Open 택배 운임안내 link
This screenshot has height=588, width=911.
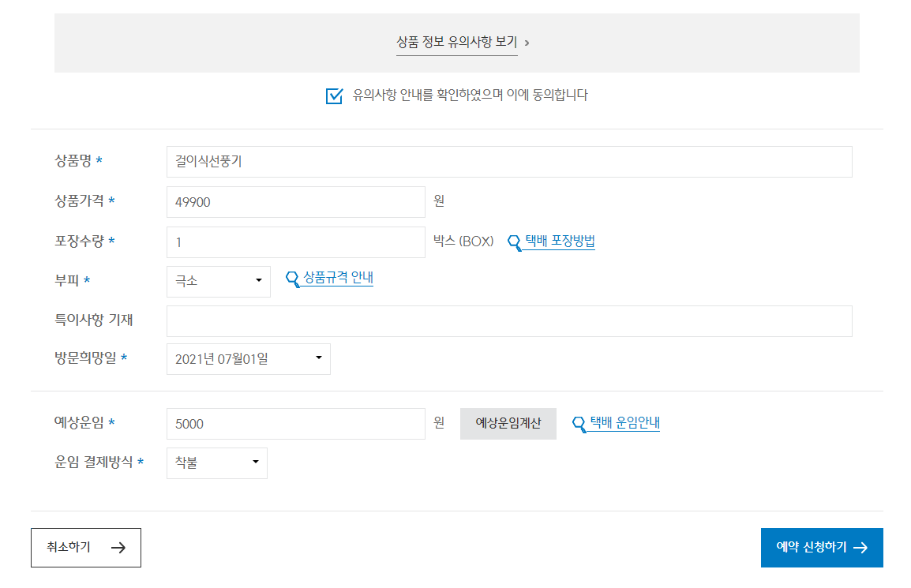[625, 423]
